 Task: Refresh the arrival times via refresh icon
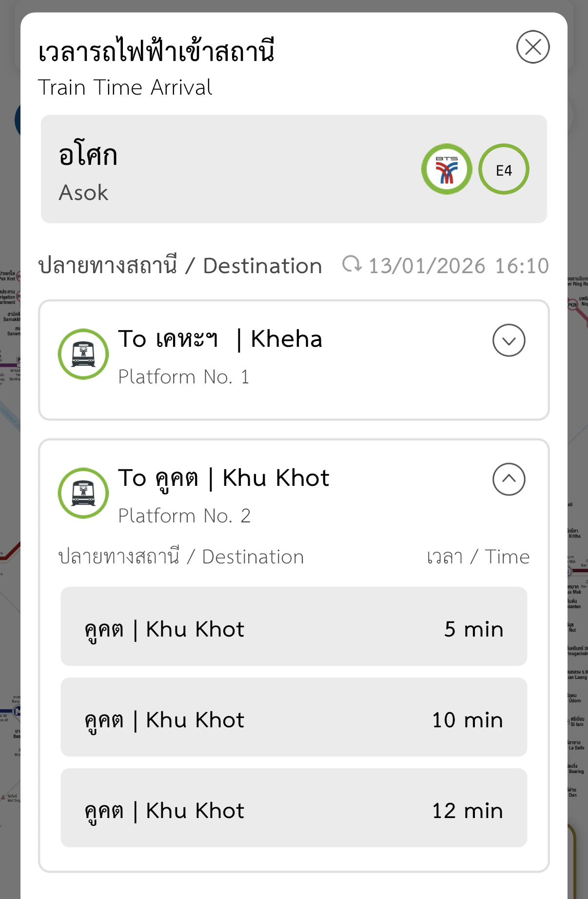point(352,265)
